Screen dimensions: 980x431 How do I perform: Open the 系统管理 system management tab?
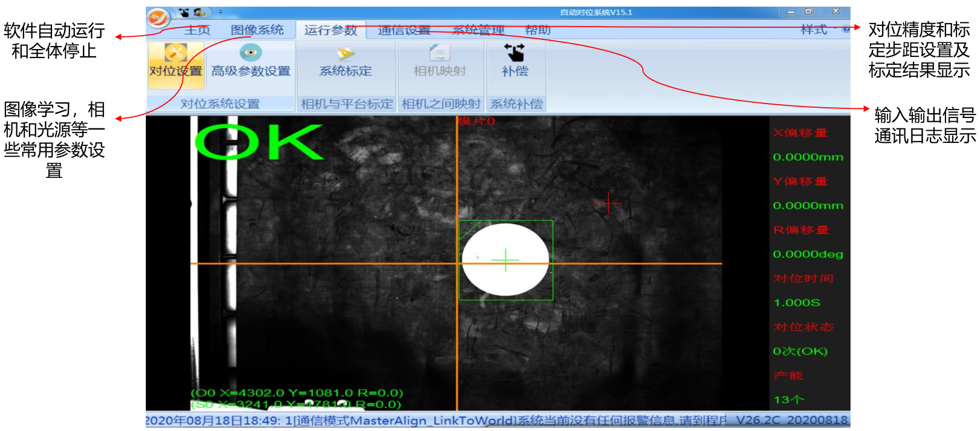pyautogui.click(x=478, y=30)
